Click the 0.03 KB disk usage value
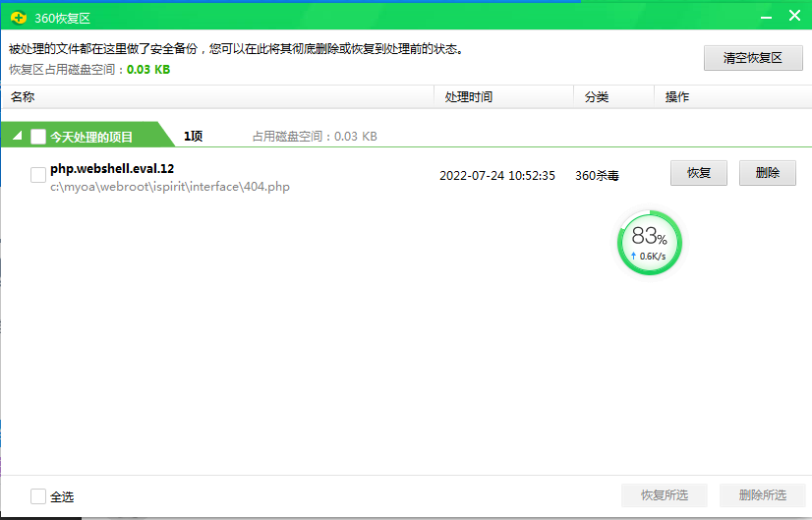Viewport: 812px width, 520px height. point(148,70)
